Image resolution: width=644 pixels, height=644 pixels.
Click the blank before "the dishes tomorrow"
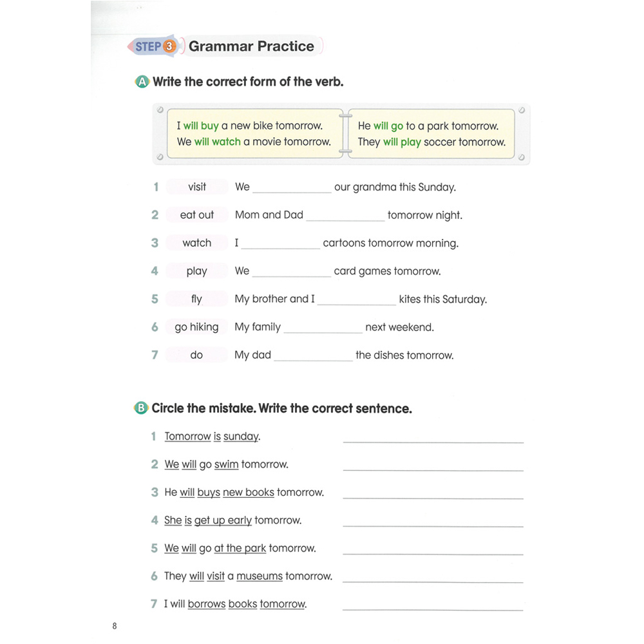[314, 356]
